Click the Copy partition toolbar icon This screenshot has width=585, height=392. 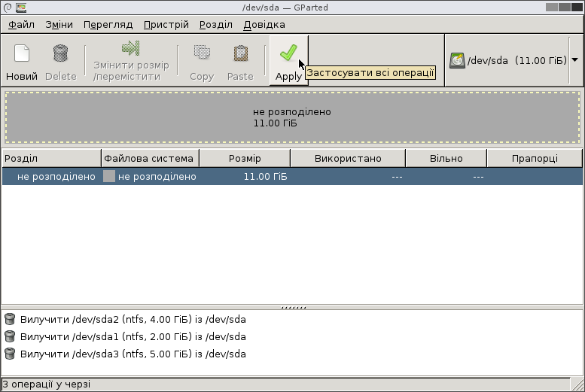click(x=202, y=53)
